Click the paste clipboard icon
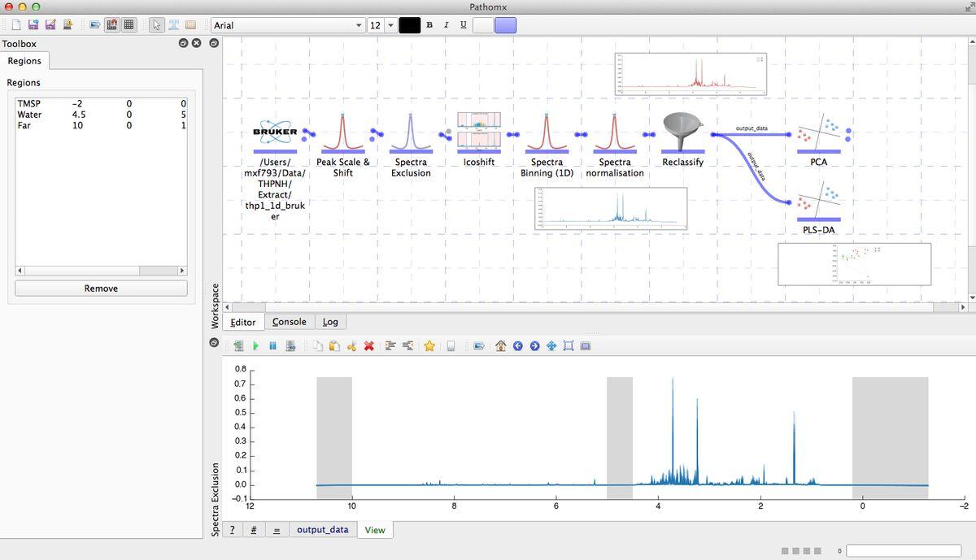976x560 pixels. click(334, 346)
